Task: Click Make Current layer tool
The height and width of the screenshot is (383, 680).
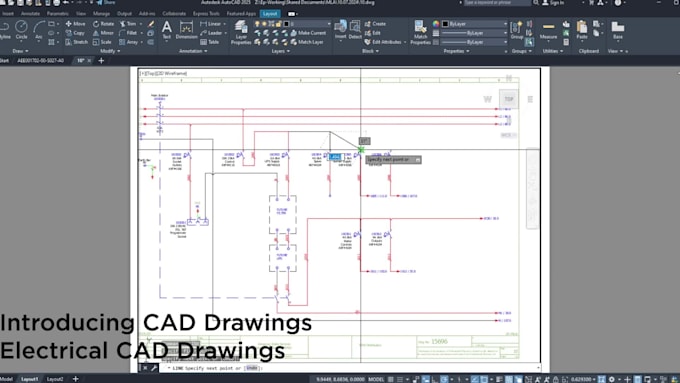Action: pyautogui.click(x=308, y=33)
